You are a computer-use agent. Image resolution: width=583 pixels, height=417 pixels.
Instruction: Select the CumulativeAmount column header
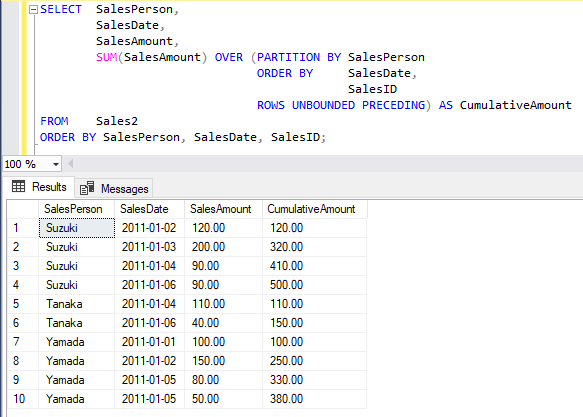point(315,209)
